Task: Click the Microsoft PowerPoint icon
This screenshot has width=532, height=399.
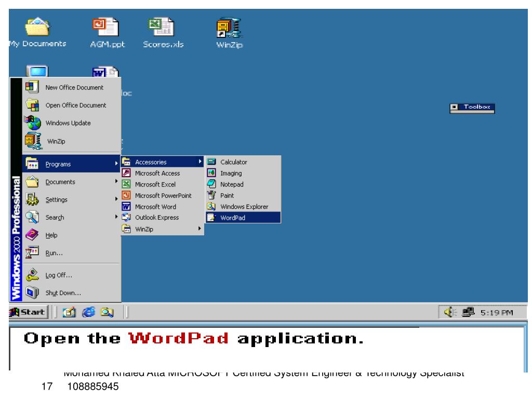Action: (x=126, y=195)
